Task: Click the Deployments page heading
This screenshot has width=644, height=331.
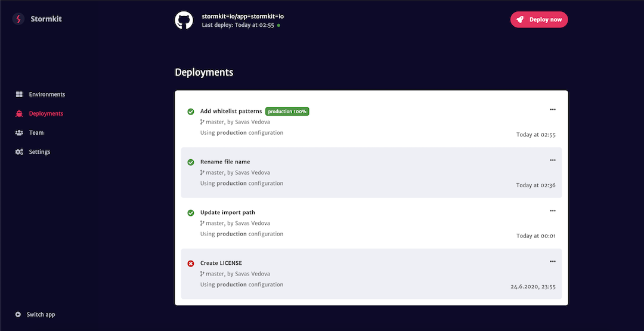Action: (204, 72)
